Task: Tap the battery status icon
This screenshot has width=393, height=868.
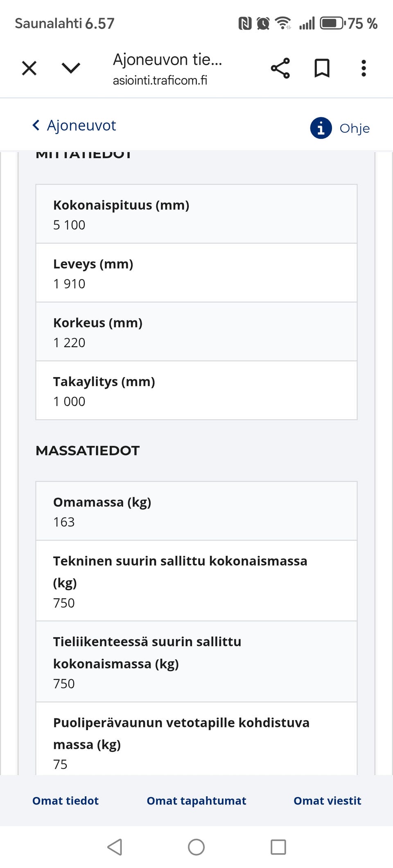Action: click(332, 23)
